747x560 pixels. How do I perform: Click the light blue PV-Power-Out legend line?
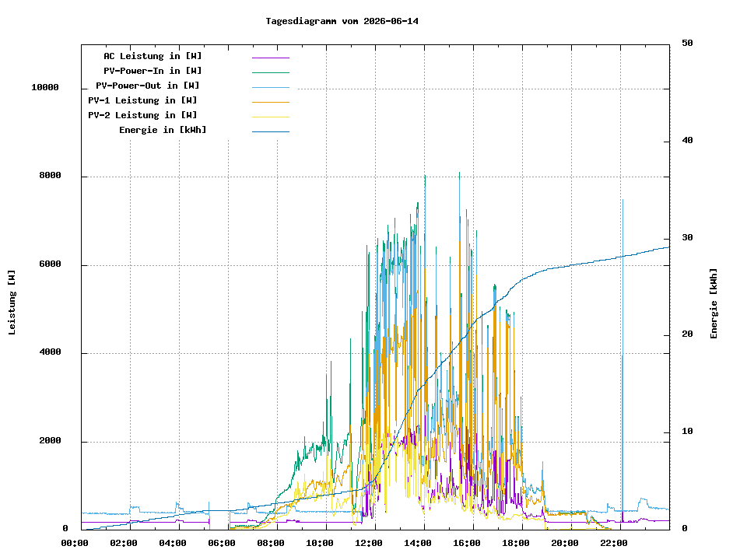pyautogui.click(x=271, y=87)
